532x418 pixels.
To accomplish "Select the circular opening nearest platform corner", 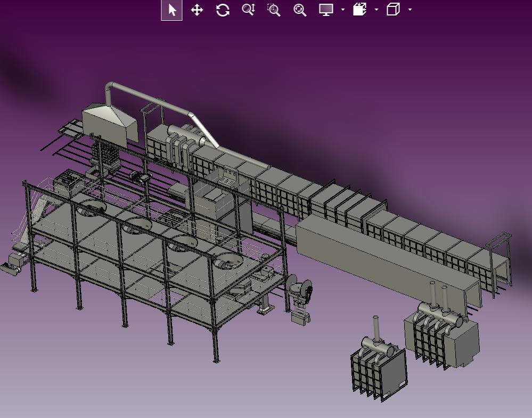I will coord(230,261).
